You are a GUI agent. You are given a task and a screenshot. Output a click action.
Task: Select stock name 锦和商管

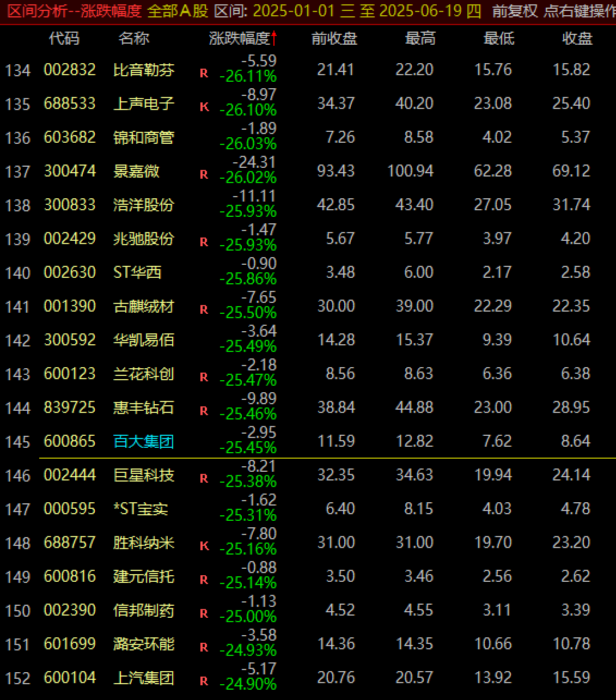point(144,137)
